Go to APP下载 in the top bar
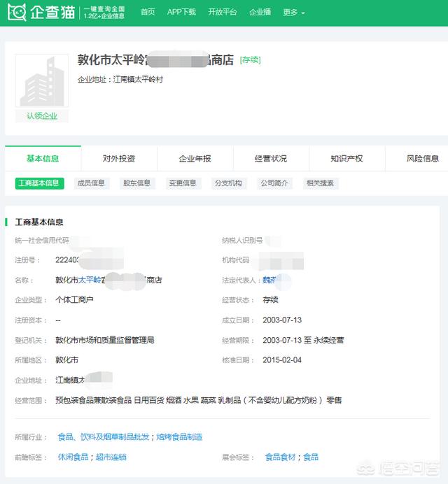Image resolution: width=448 pixels, height=484 pixels. (181, 12)
